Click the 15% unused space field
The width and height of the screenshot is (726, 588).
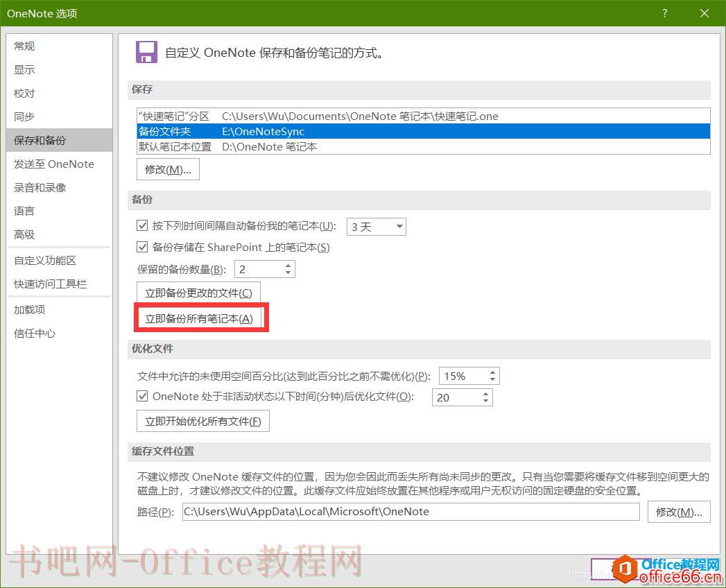[x=463, y=377]
